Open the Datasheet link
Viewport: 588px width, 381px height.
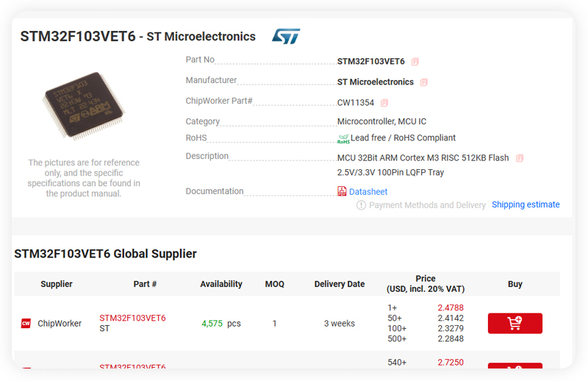point(368,192)
